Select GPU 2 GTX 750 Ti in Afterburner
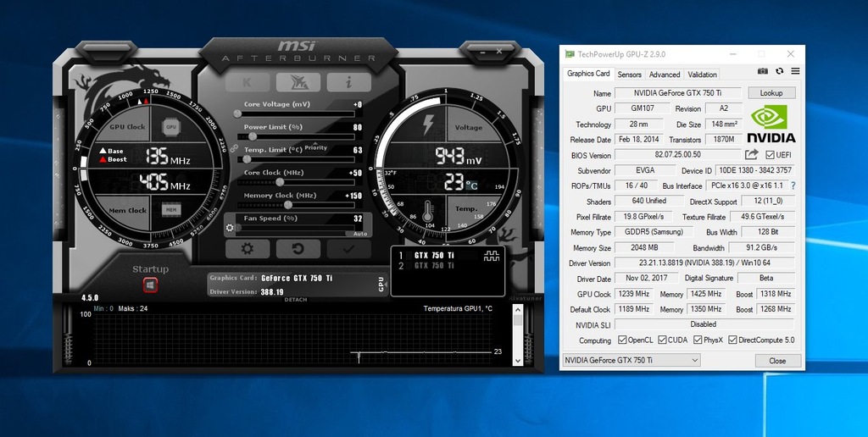 pyautogui.click(x=433, y=266)
